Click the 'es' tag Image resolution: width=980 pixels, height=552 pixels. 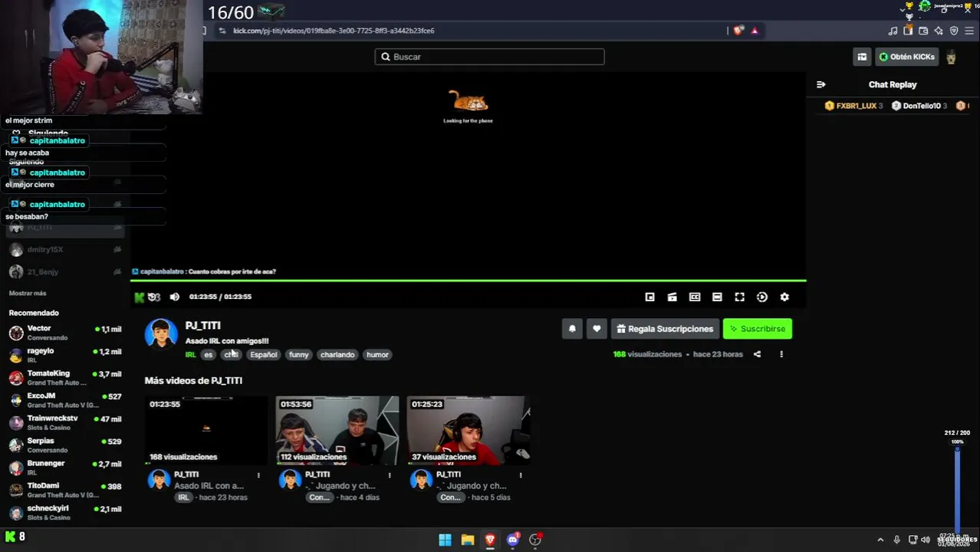208,355
